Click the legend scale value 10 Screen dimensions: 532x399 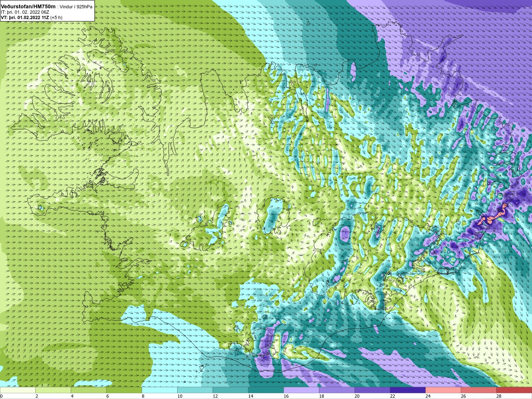(x=180, y=396)
